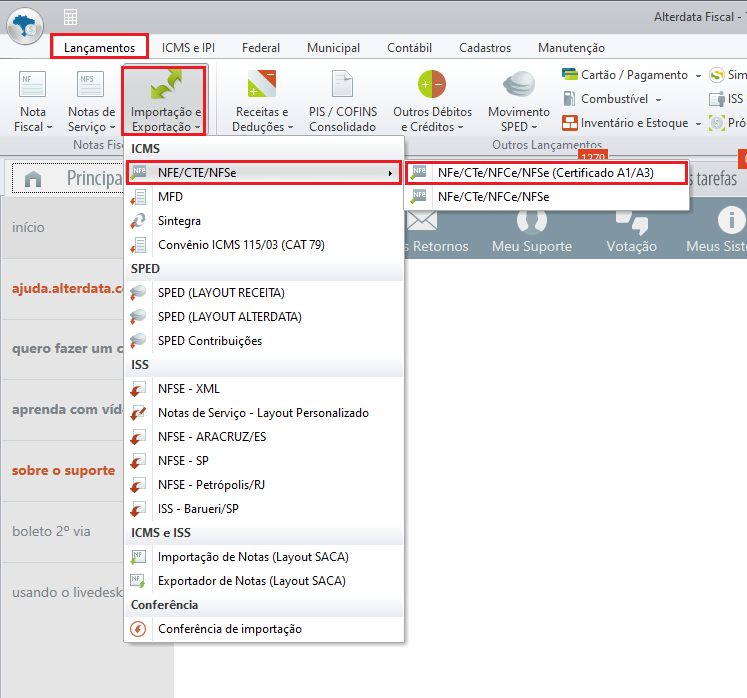
Task: Switch to the Contábil tab
Action: pyautogui.click(x=409, y=48)
